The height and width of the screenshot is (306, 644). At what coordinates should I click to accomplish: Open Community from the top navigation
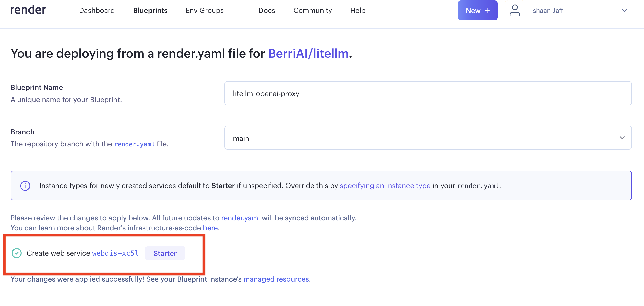coord(312,10)
